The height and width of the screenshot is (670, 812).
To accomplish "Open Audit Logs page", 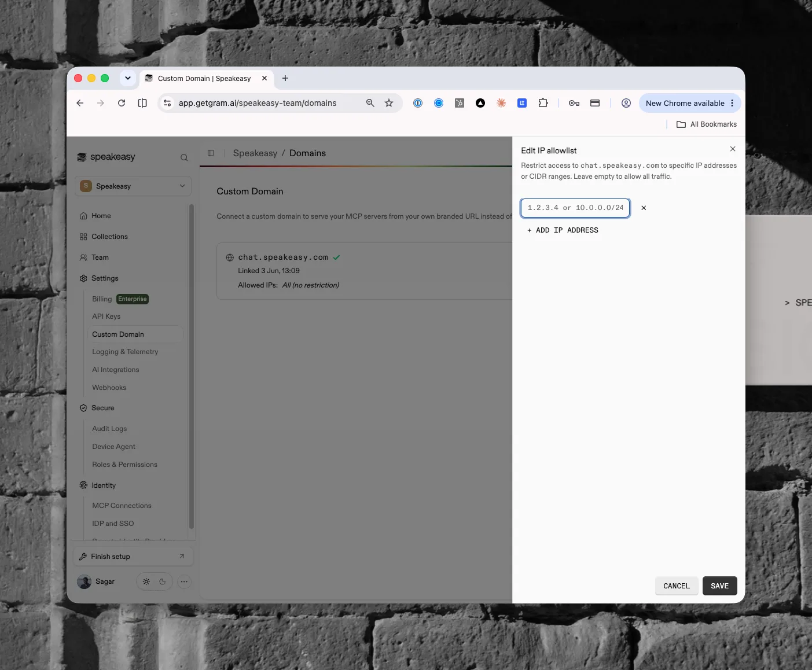I will (109, 429).
